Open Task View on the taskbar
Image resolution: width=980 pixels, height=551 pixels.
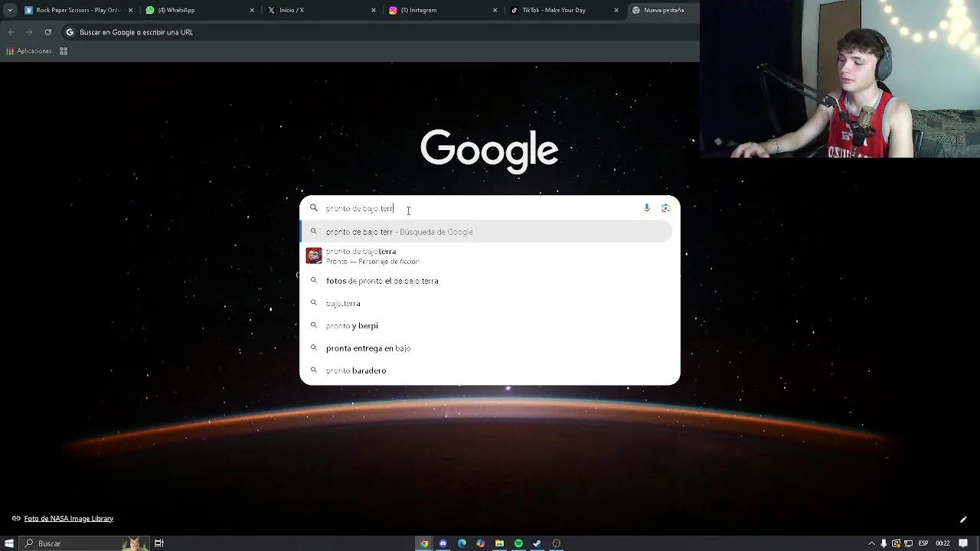point(159,543)
